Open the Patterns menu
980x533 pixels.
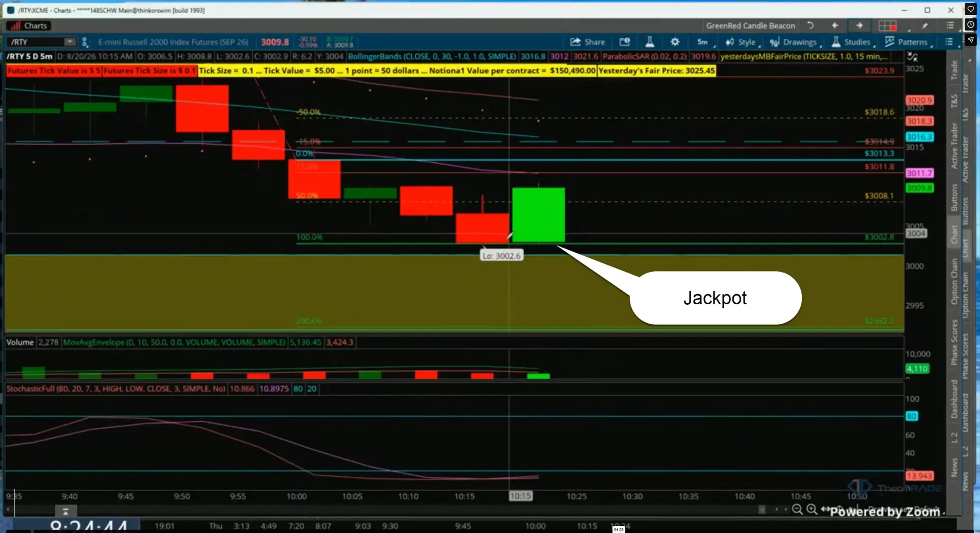pos(908,42)
